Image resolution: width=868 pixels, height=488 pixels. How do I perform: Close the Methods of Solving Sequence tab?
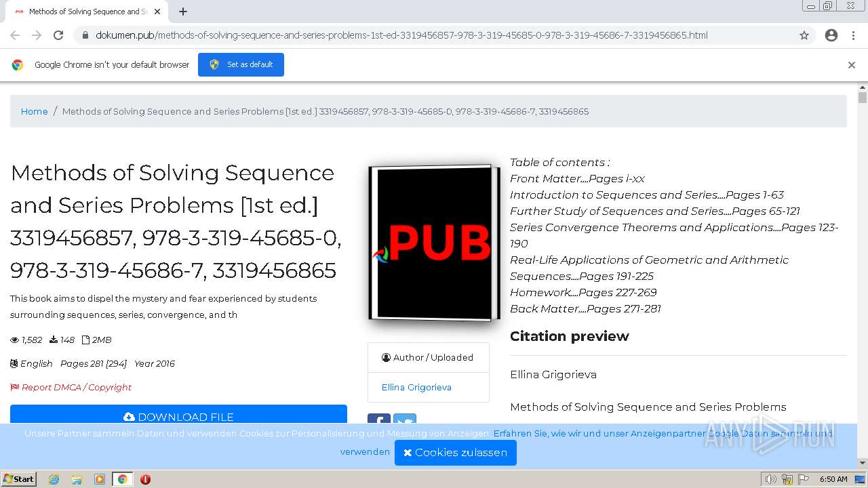click(157, 12)
